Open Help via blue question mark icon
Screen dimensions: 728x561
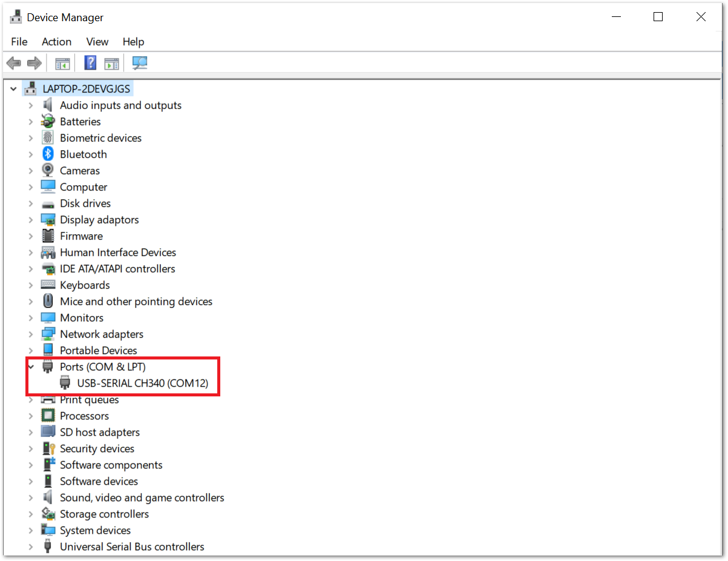tap(90, 63)
